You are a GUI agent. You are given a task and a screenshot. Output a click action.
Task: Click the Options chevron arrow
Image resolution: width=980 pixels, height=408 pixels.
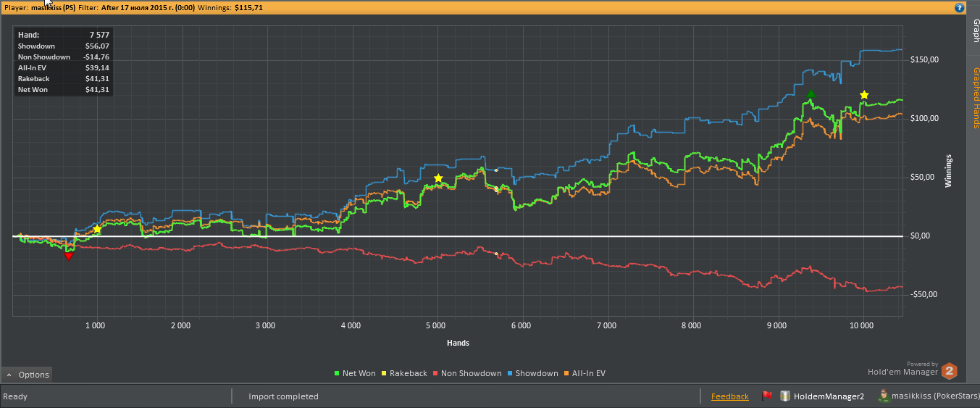coord(9,375)
